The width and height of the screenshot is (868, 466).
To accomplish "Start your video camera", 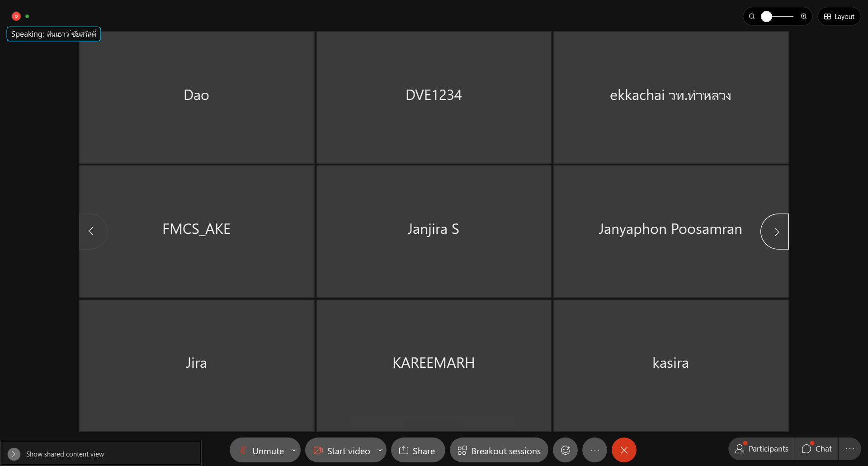I will click(x=342, y=450).
